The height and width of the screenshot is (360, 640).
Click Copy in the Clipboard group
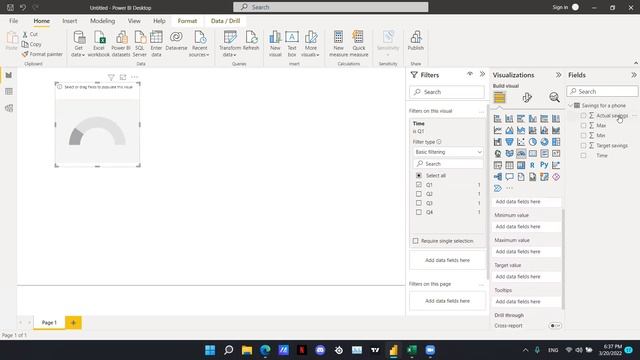pos(32,44)
